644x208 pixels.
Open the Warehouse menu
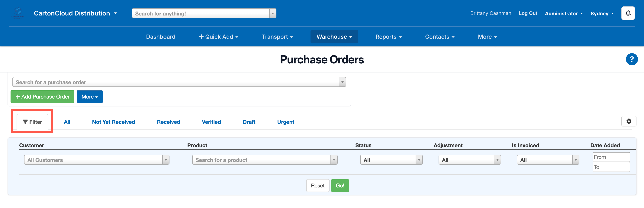334,37
